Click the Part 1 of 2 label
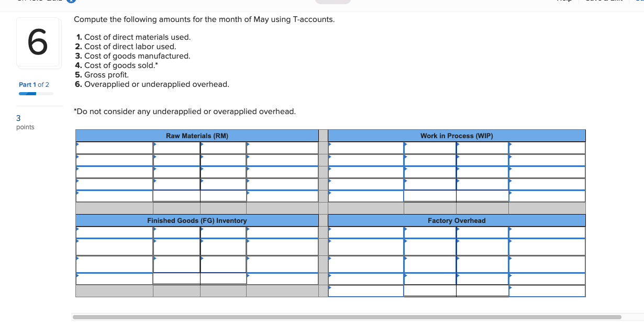644x325 pixels. (34, 84)
